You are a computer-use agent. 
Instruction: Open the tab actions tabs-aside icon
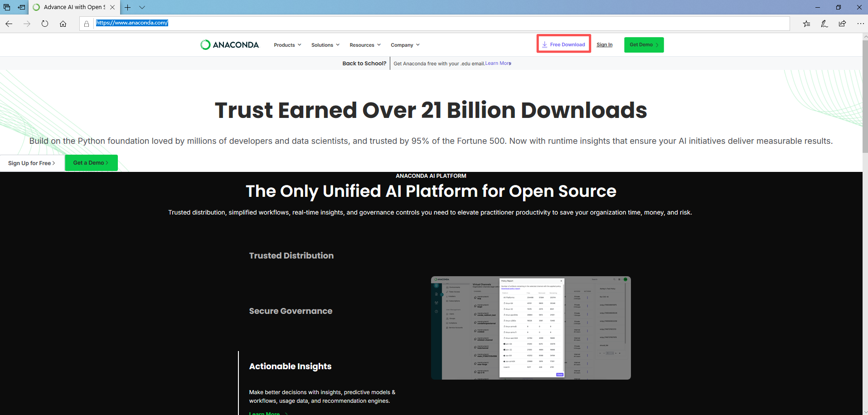point(7,7)
